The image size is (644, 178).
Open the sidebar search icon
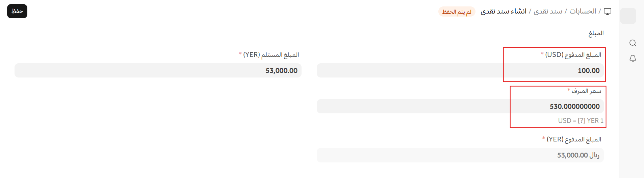(633, 43)
